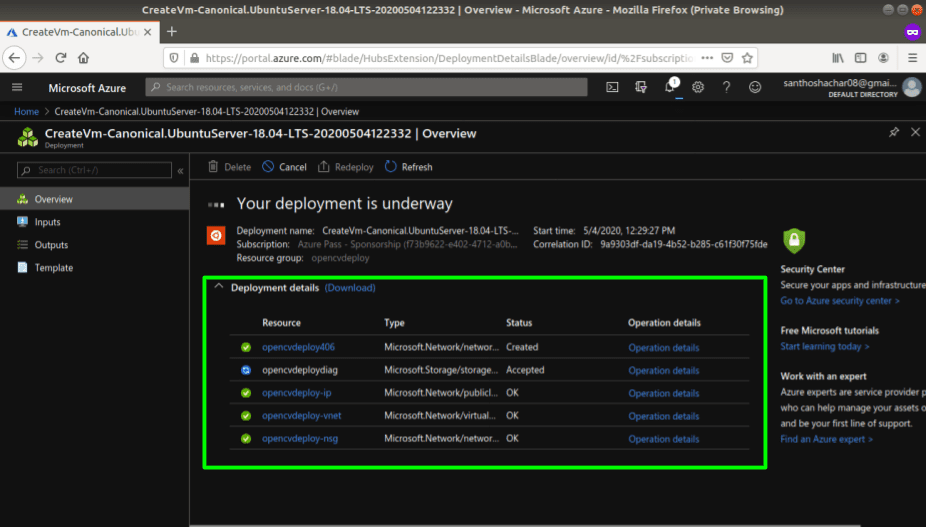The image size is (926, 527).
Task: Click the left menu search field
Action: point(94,170)
